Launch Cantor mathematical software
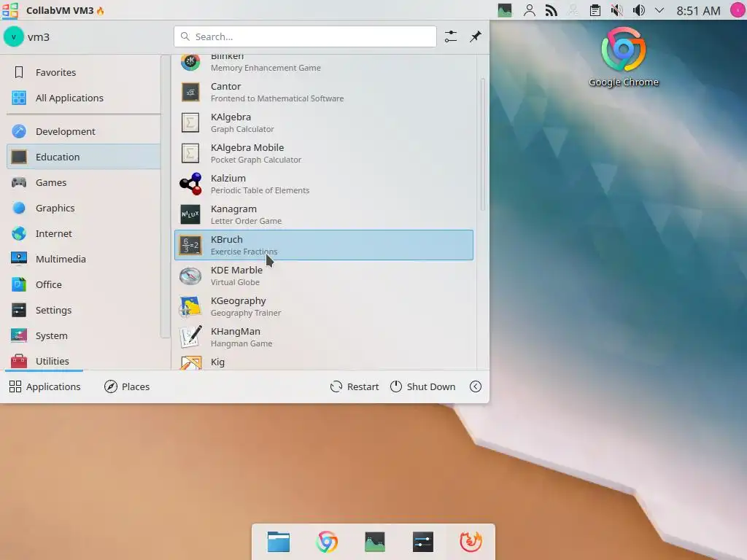 pos(324,92)
